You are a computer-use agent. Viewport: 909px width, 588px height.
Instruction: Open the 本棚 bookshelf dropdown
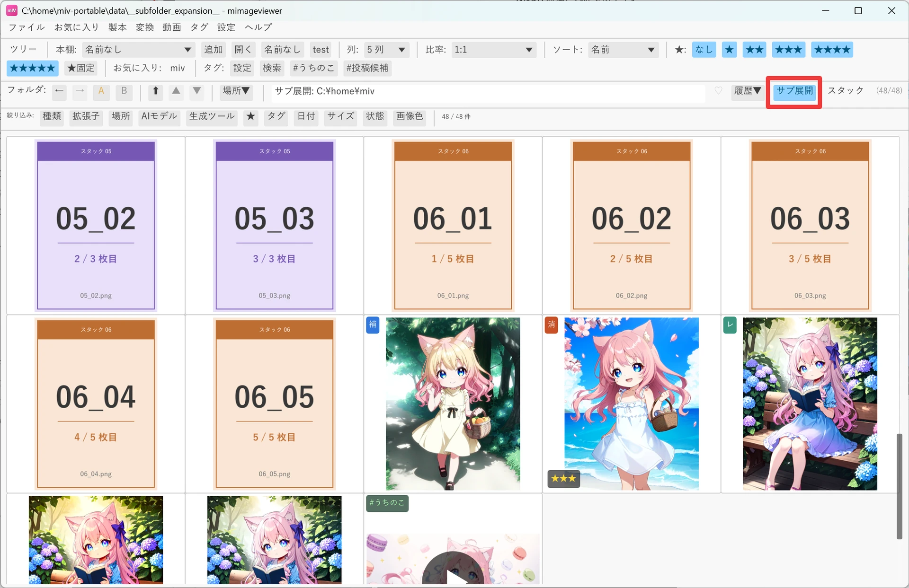[x=138, y=50]
